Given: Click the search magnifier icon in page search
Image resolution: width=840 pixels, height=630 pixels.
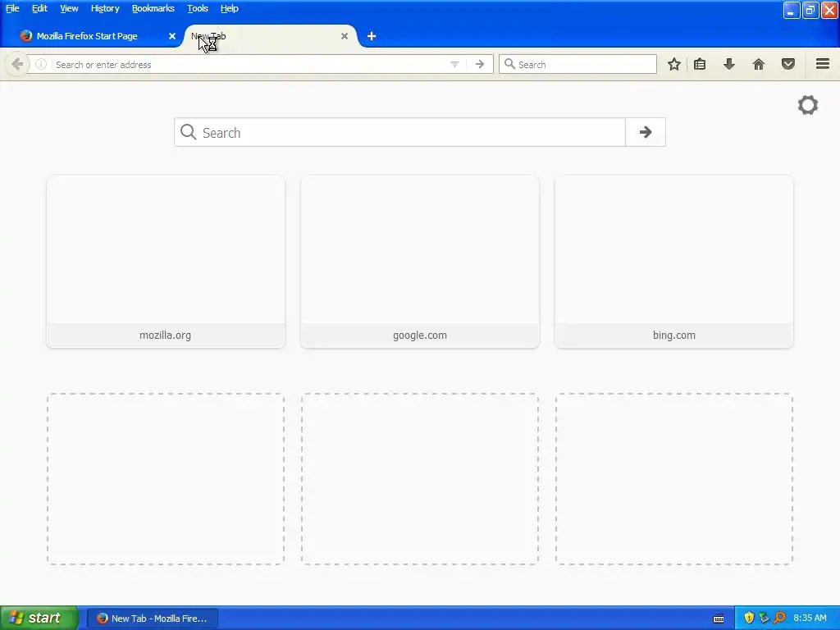Looking at the screenshot, I should (x=188, y=132).
